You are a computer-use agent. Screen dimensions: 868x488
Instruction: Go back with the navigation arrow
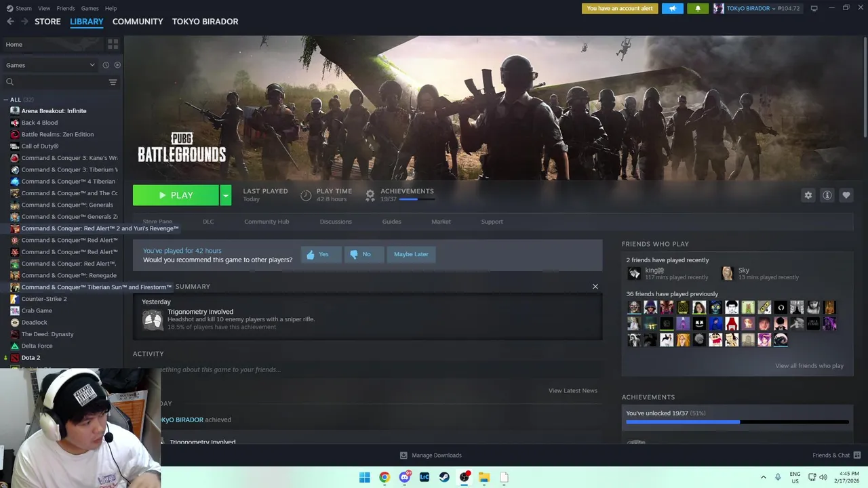coord(9,22)
